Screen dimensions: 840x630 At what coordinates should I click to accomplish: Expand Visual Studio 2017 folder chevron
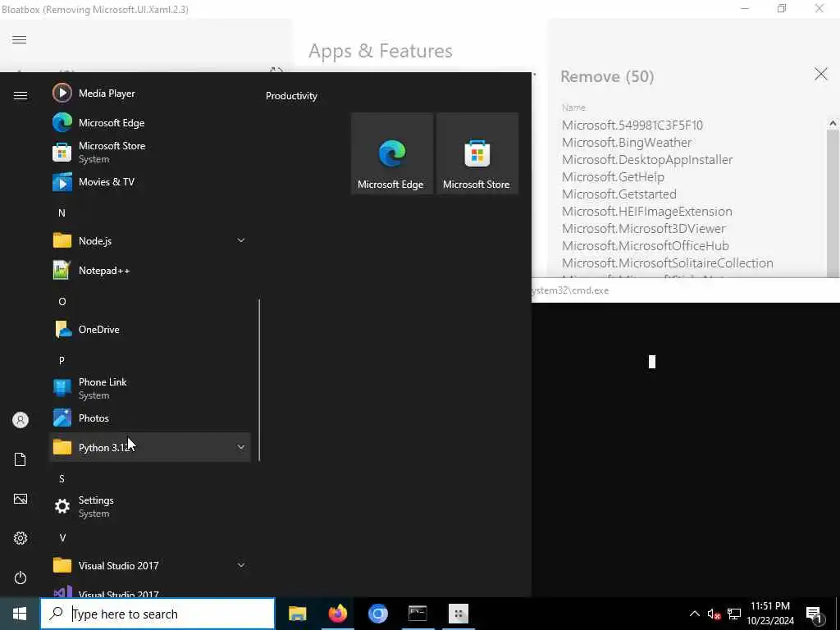point(241,565)
